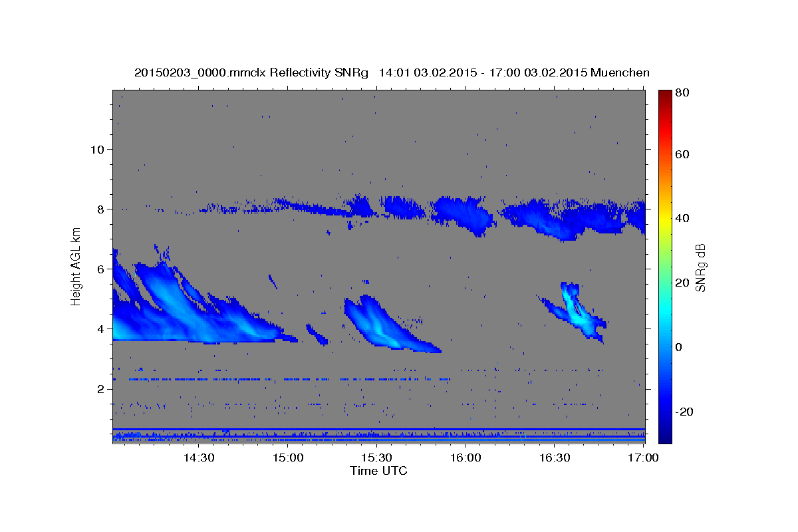Click the height tick label 10
The image size is (798, 532).
97,149
